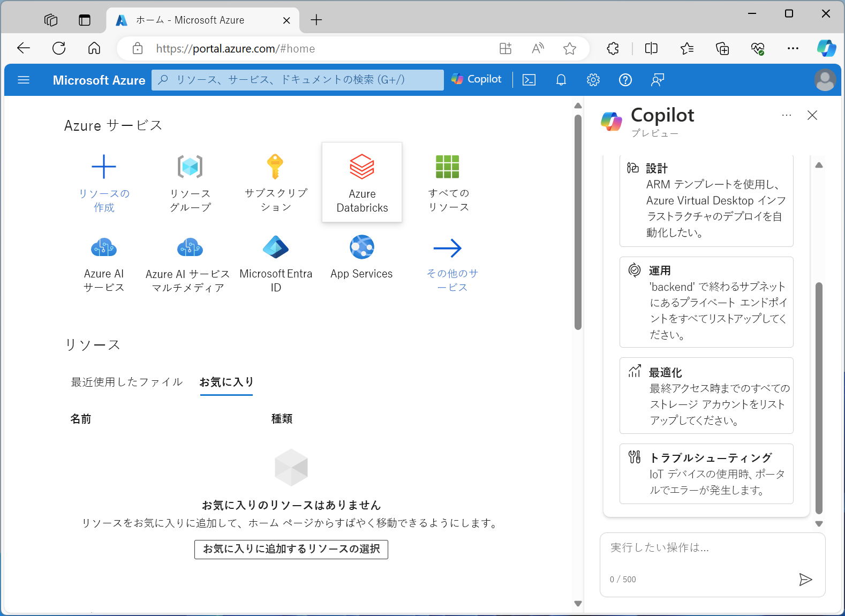Image resolution: width=845 pixels, height=616 pixels.
Task: Go back in the browser
Action: (x=24, y=49)
